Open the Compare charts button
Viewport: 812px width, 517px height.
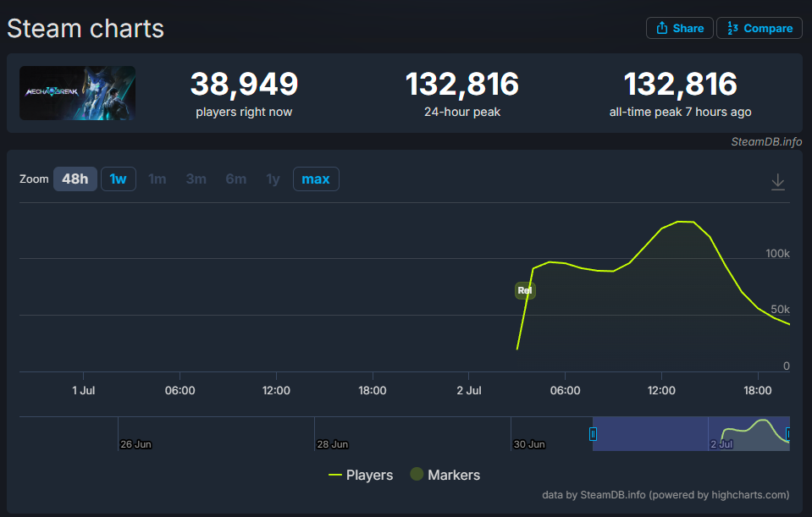click(x=760, y=28)
